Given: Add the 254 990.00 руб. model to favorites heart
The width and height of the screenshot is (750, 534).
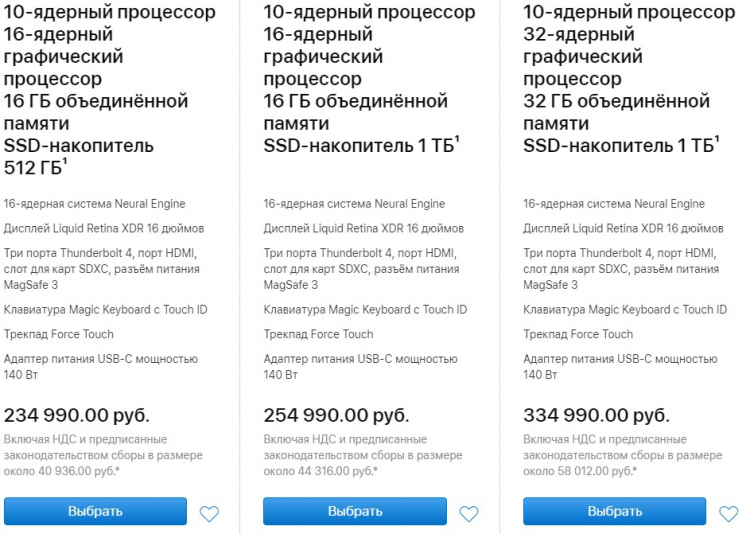Looking at the screenshot, I should (x=469, y=513).
